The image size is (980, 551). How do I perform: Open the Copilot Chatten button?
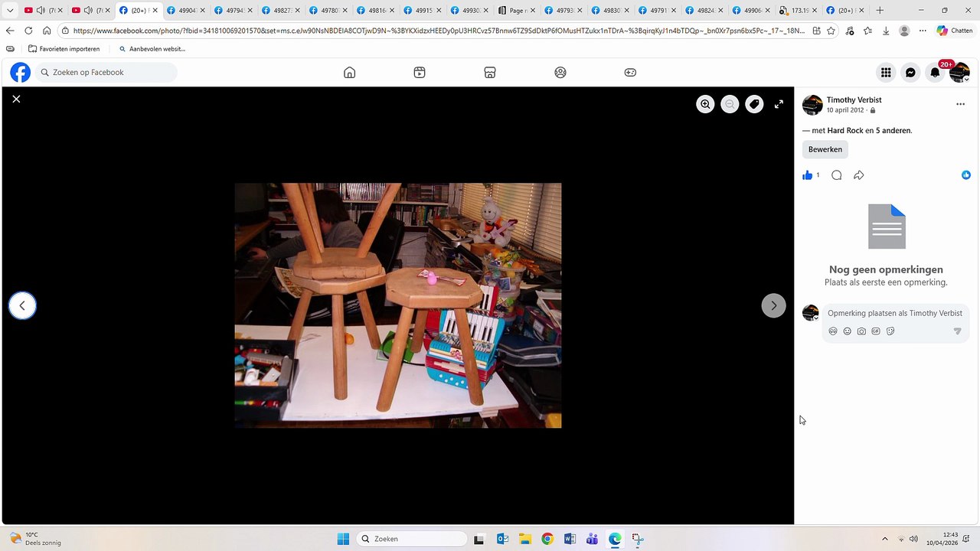[954, 31]
